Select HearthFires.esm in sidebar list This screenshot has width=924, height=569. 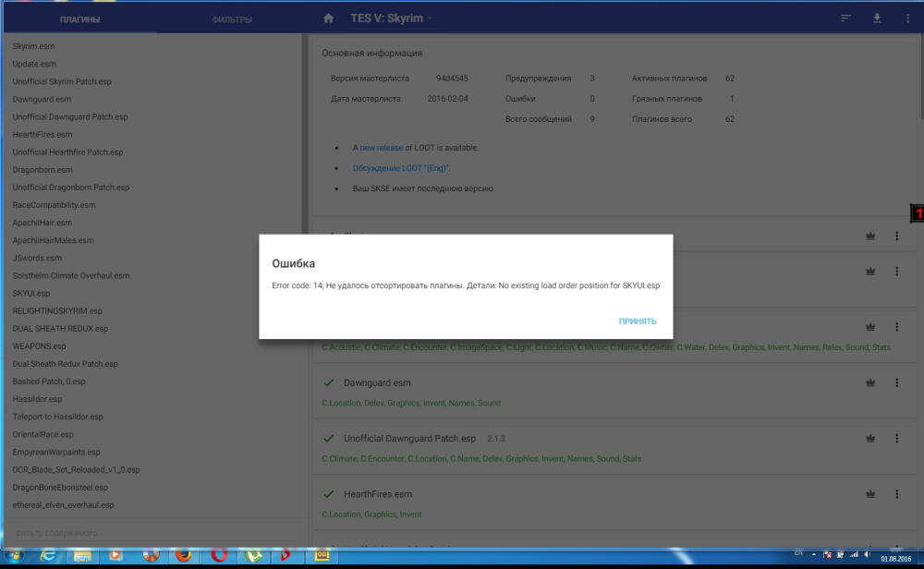coord(43,134)
